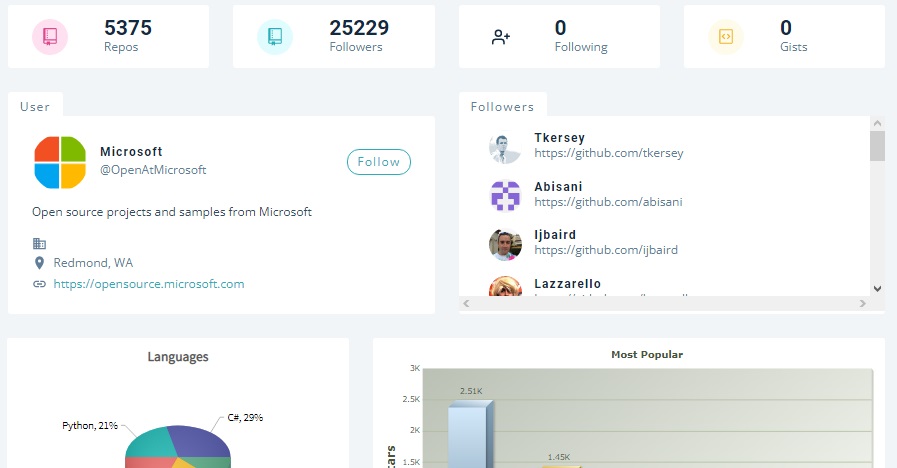The width and height of the screenshot is (897, 468).
Task: Select Tkersey's avatar thumbnail
Action: tap(505, 148)
